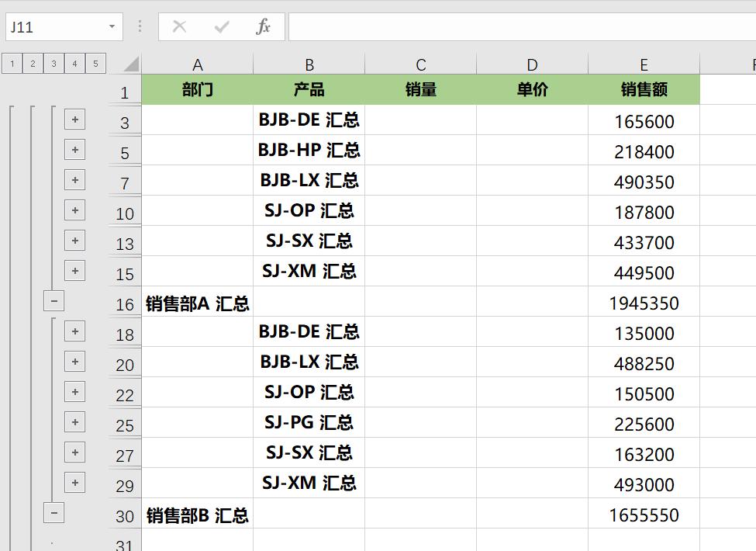The height and width of the screenshot is (551, 756).
Task: Click the 销售额 header cell
Action: [644, 90]
